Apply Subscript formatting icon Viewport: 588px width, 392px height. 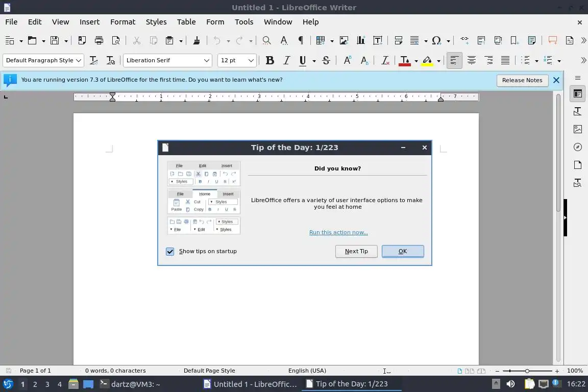pos(364,60)
